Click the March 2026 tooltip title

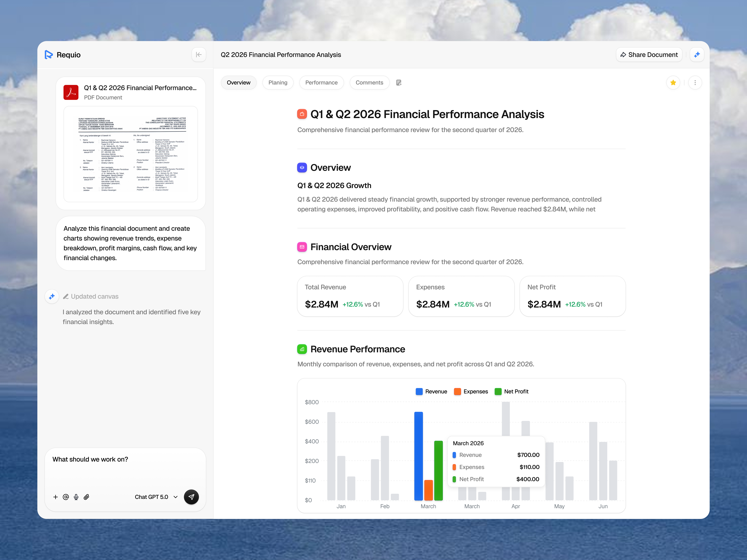click(468, 443)
